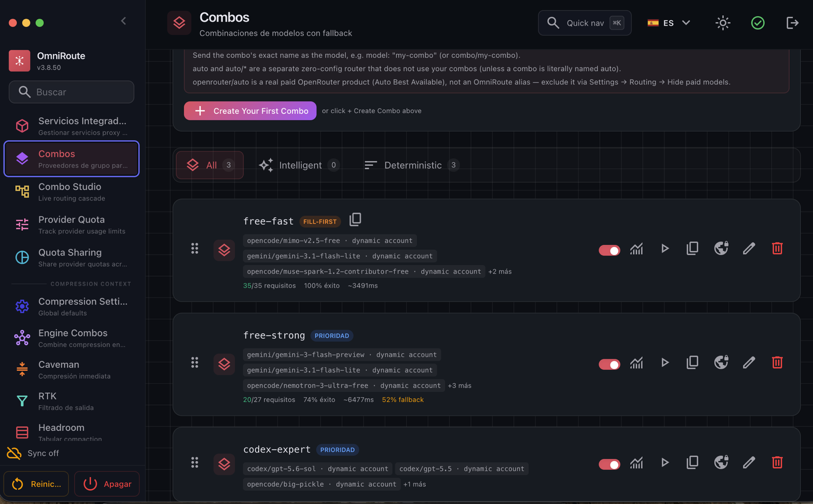Image resolution: width=813 pixels, height=504 pixels.
Task: Edit the free-fast combo
Action: click(749, 248)
